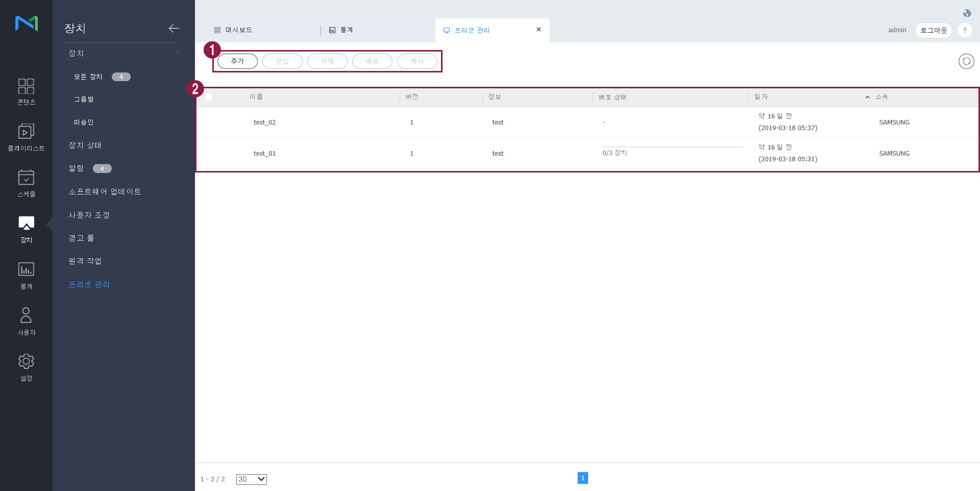The width and height of the screenshot is (980, 491).
Task: Open the 설정 settings gear icon
Action: 26,367
